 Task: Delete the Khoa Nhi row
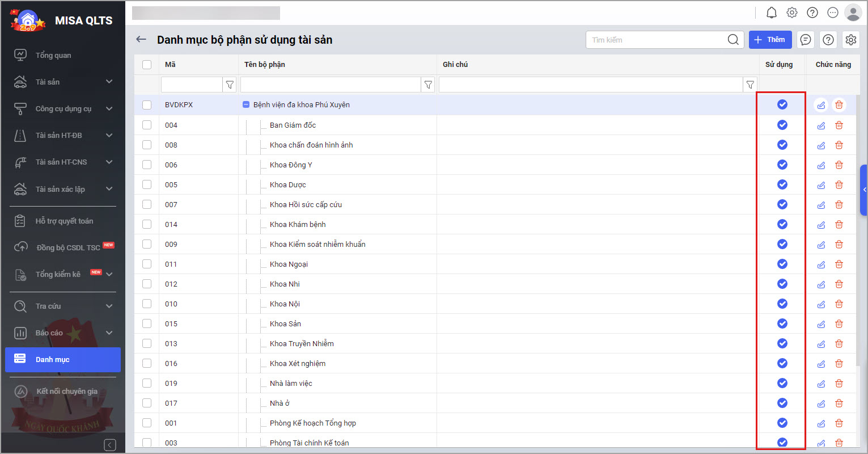[x=839, y=284]
